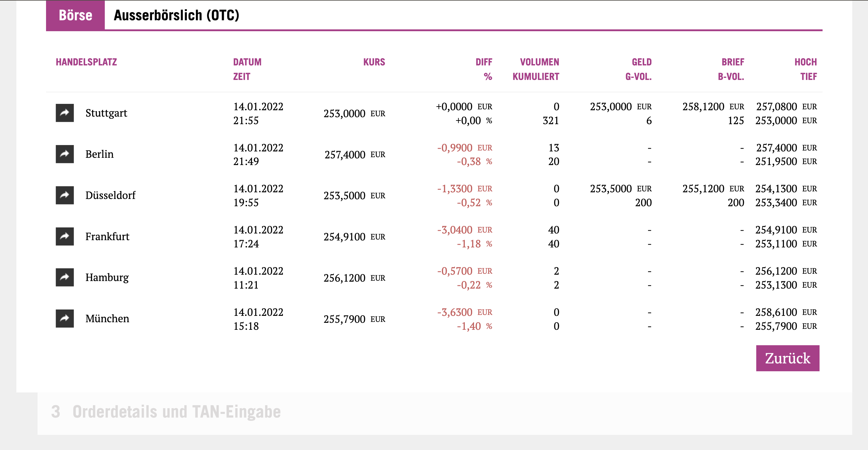Click the KURS column header
The width and height of the screenshot is (868, 450).
coord(374,62)
